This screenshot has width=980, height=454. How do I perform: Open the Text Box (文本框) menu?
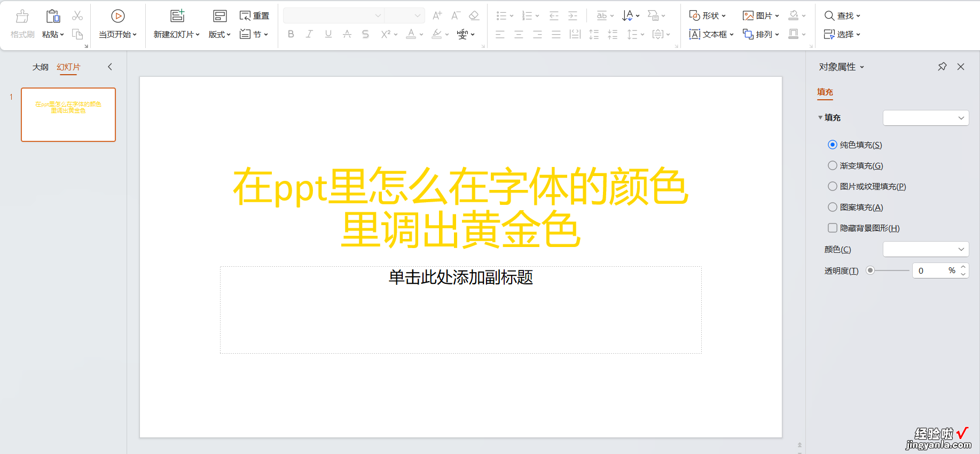pos(711,34)
